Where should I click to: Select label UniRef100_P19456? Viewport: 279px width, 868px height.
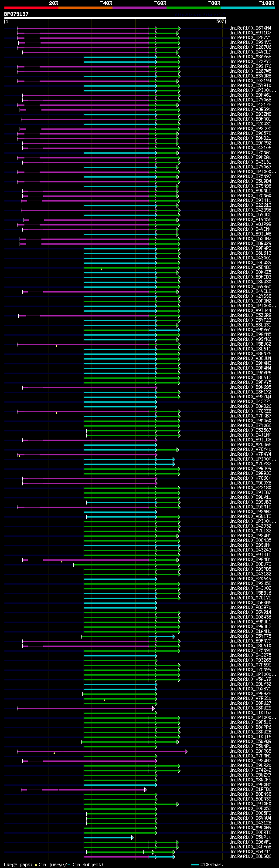(x=250, y=220)
